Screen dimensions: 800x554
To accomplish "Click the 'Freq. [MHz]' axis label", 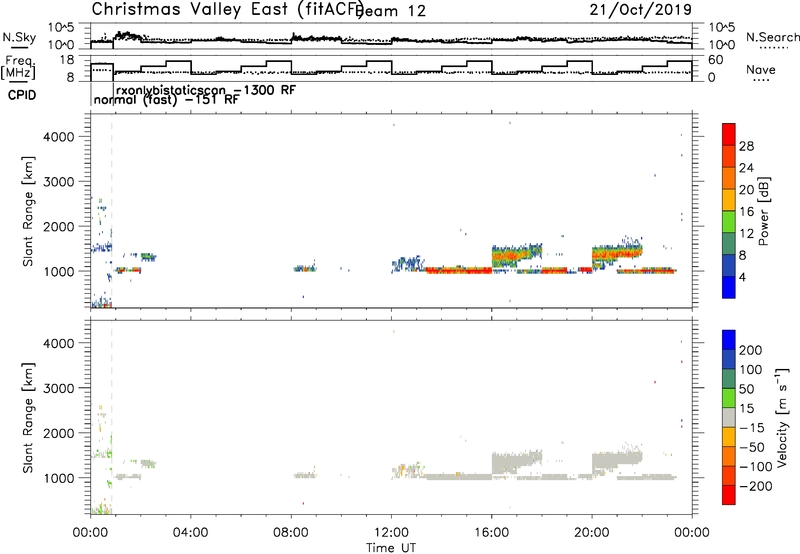I will tap(18, 68).
